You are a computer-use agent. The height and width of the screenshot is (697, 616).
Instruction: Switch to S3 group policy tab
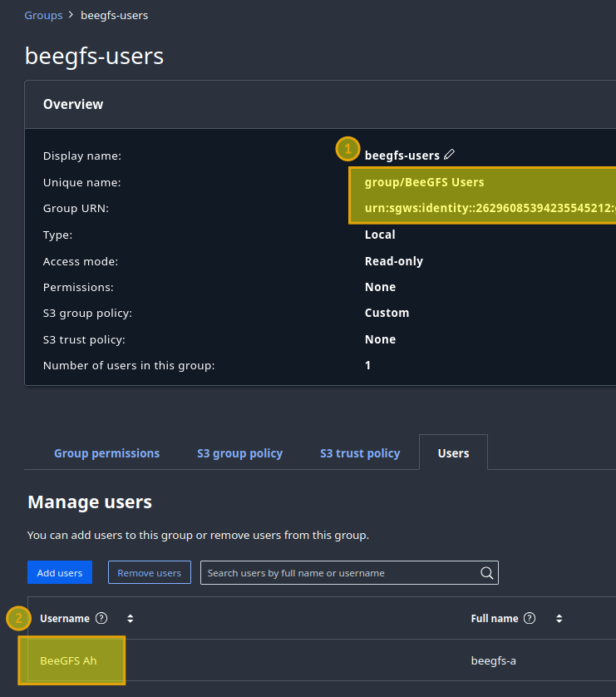239,453
